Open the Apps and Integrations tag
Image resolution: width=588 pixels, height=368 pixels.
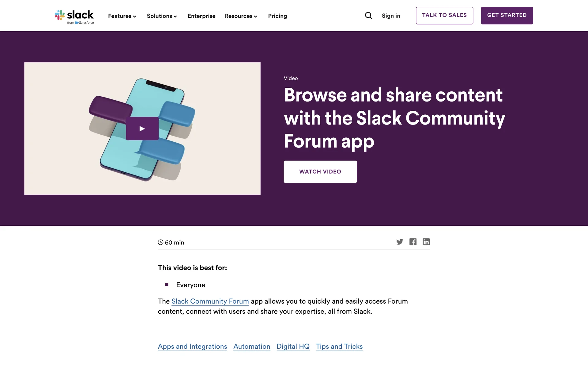[x=192, y=347]
